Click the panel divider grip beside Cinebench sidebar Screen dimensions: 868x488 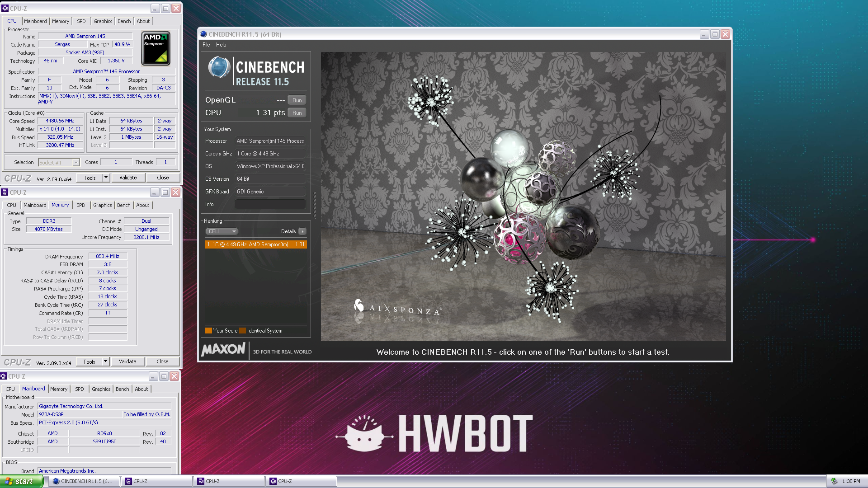[x=315, y=206]
